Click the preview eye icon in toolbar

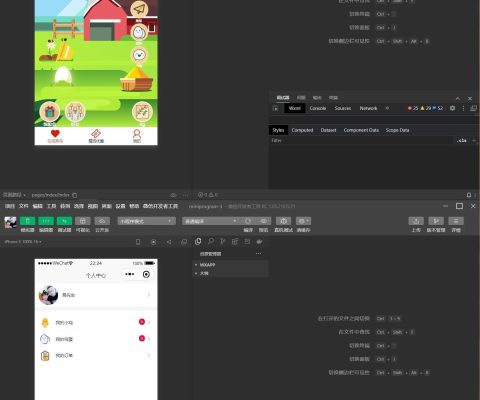[263, 221]
